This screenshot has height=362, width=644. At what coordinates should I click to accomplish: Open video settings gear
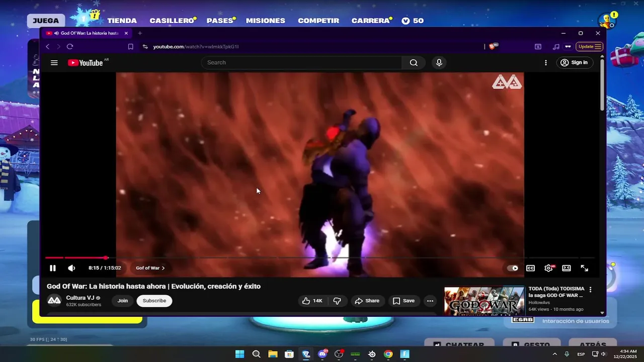(548, 268)
